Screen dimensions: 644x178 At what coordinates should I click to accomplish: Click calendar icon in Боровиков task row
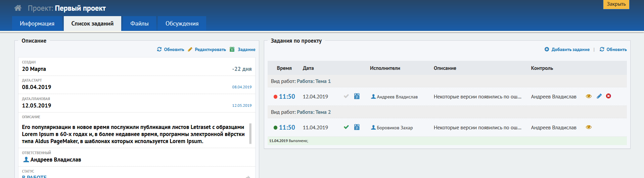pos(357,127)
